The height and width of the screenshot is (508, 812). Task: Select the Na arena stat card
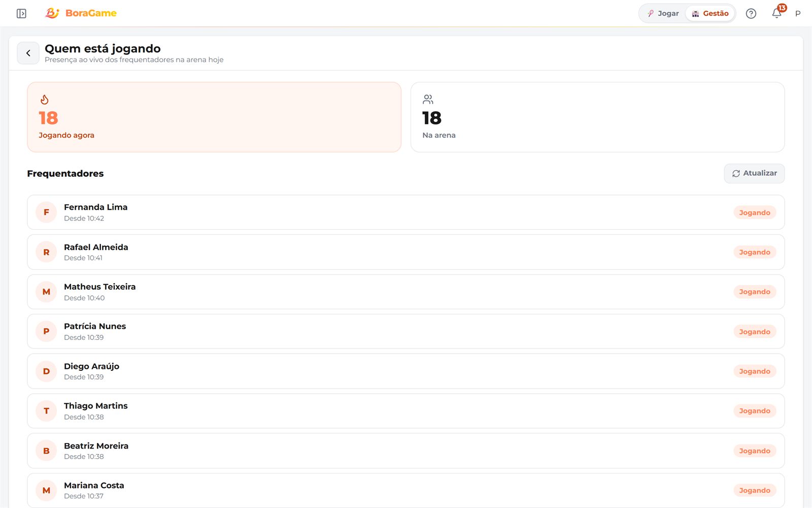pyautogui.click(x=597, y=117)
